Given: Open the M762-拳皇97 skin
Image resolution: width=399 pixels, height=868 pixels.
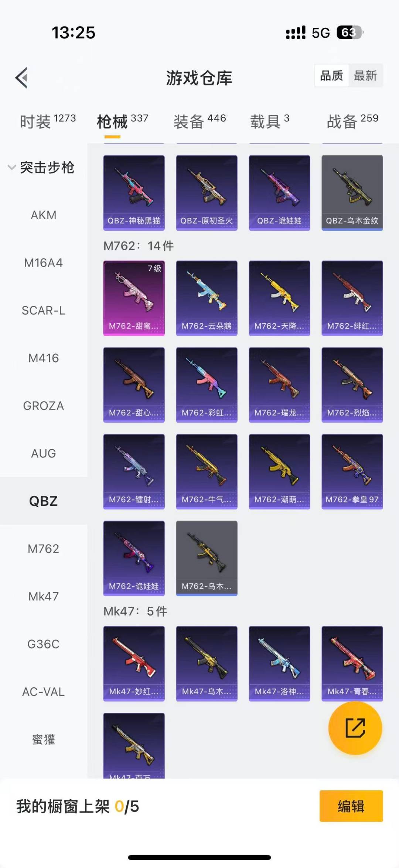Looking at the screenshot, I should (x=352, y=471).
